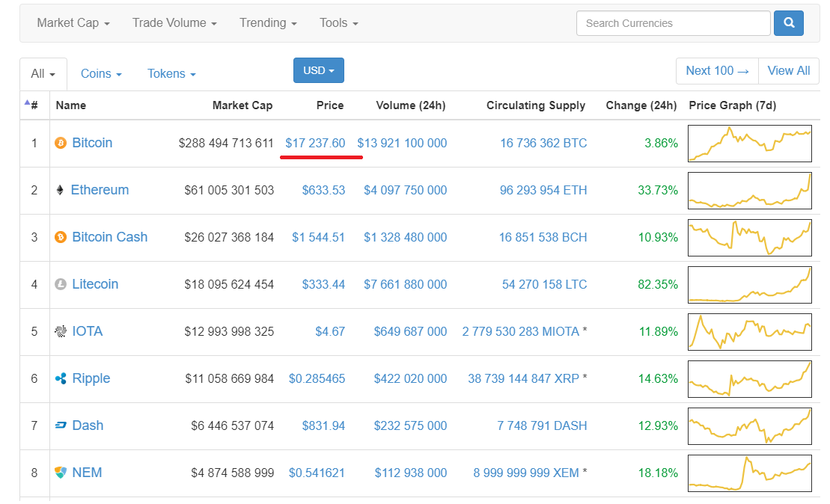
Task: Open IOTA 7d price graph
Action: pyautogui.click(x=749, y=331)
